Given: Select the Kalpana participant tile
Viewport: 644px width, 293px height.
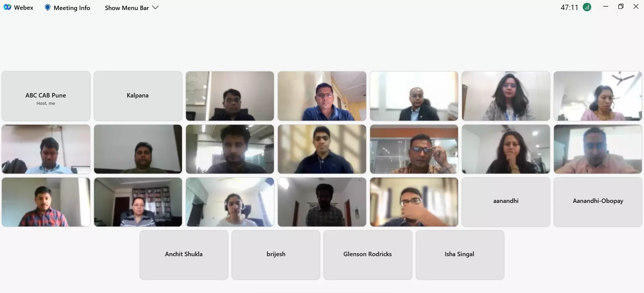Looking at the screenshot, I should [x=138, y=96].
